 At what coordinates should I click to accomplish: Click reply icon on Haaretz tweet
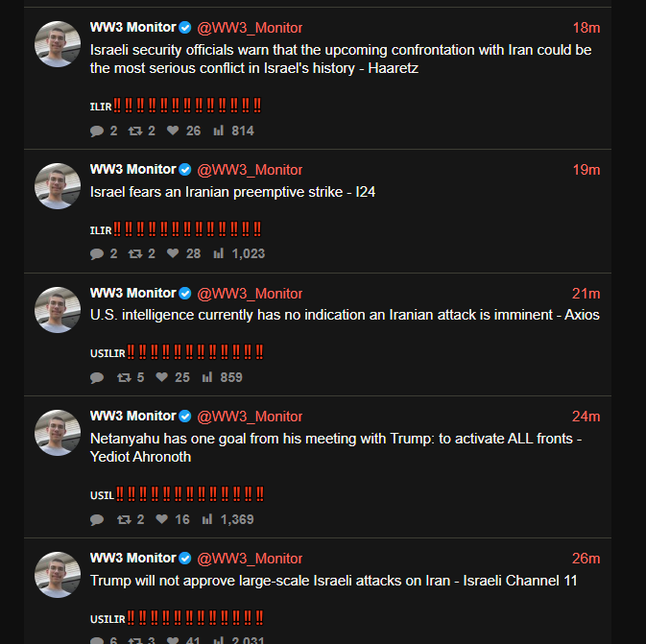pyautogui.click(x=97, y=131)
